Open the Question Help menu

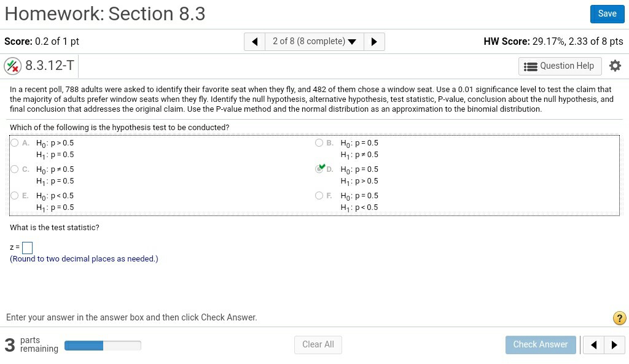coord(560,66)
